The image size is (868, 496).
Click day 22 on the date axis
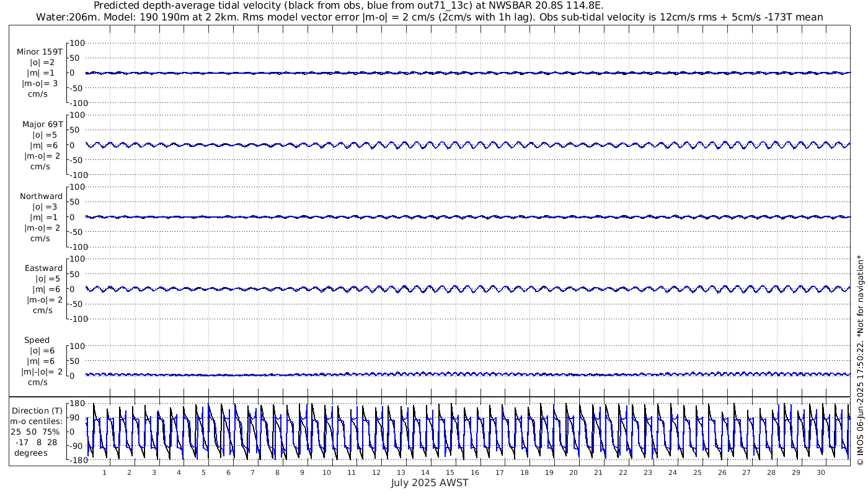coord(623,472)
